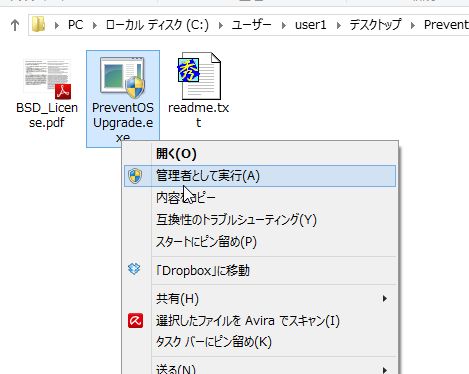Expand the 共有(H) submenu arrow
This screenshot has width=469, height=374.
385,299
